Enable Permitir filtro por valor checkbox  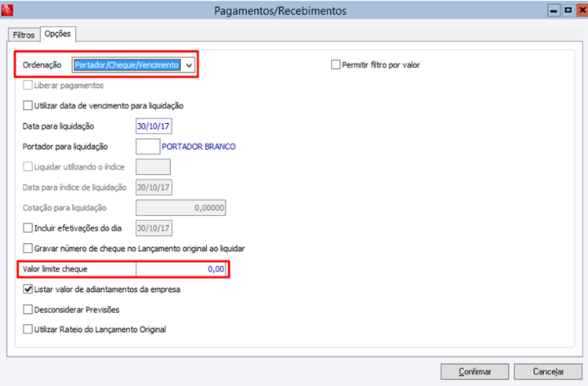click(336, 65)
